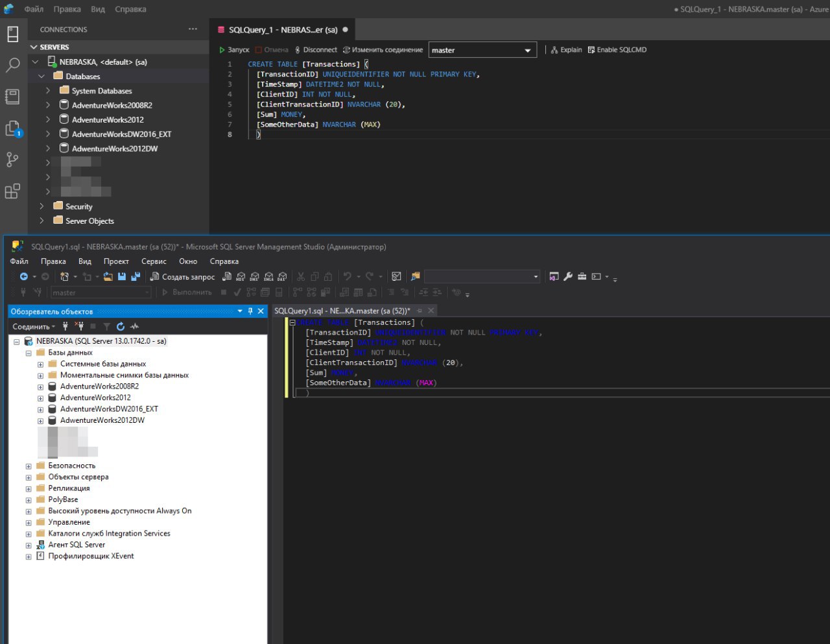
Task: Click Explain in Azure Data Studio toolbar
Action: point(566,50)
